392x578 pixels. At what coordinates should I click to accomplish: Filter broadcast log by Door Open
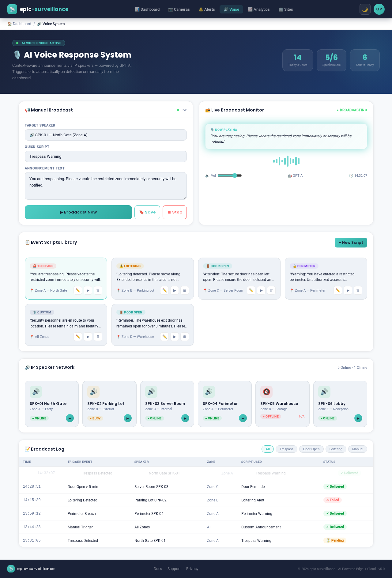point(311,449)
